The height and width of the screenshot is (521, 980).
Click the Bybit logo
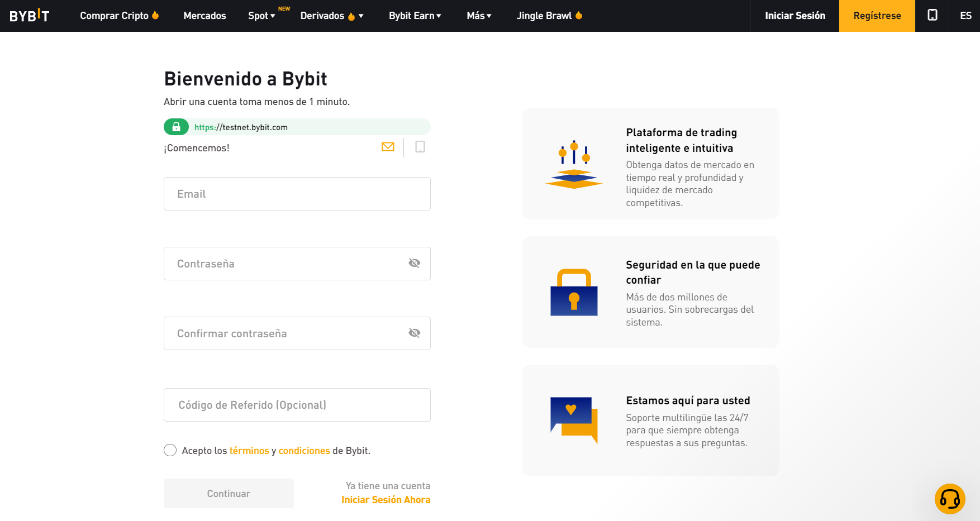point(30,16)
